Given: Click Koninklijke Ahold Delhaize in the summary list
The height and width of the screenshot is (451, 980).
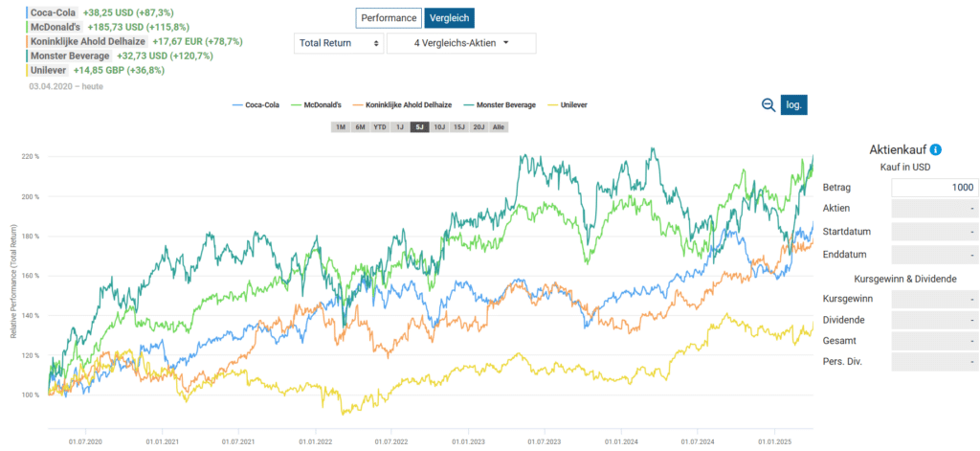Looking at the screenshot, I should click(88, 41).
